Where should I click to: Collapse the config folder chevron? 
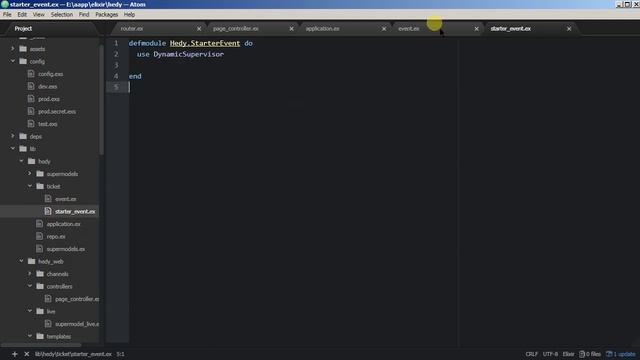click(x=13, y=61)
